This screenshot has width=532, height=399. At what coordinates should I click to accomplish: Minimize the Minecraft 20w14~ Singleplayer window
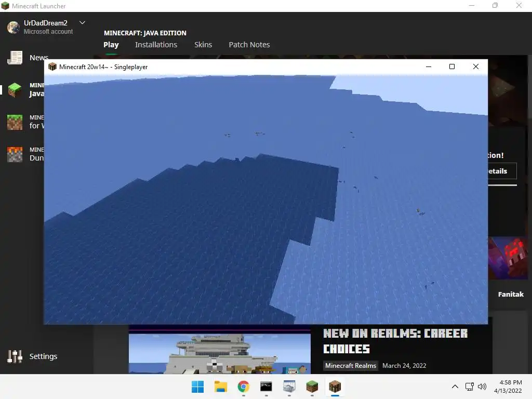coord(429,66)
